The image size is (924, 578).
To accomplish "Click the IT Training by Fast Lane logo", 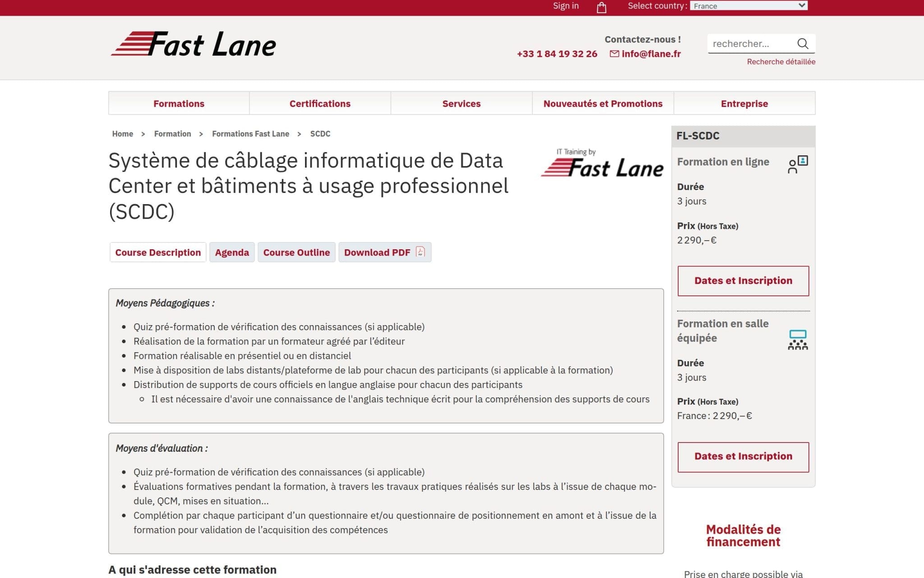I will tap(602, 163).
